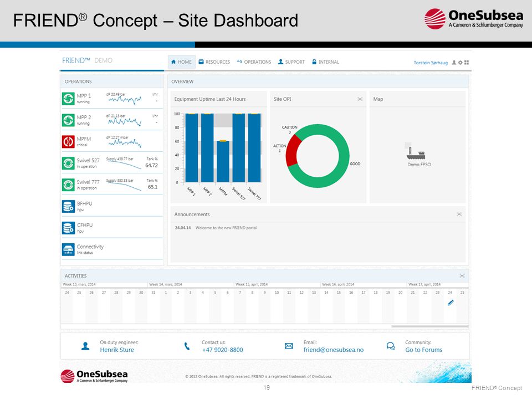The height and width of the screenshot is (399, 532).
Task: Open the RESOURCES menu
Action: (214, 62)
